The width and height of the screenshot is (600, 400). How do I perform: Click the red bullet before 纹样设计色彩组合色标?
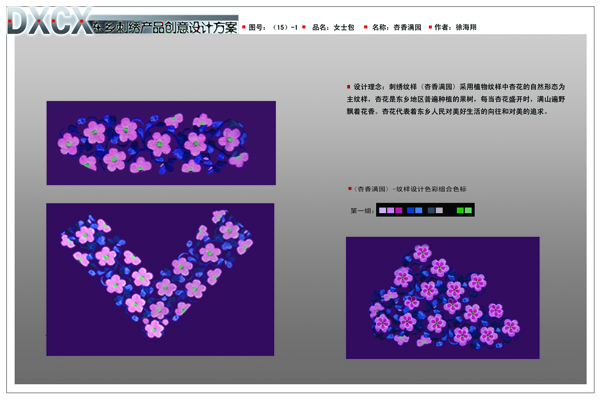[349, 188]
